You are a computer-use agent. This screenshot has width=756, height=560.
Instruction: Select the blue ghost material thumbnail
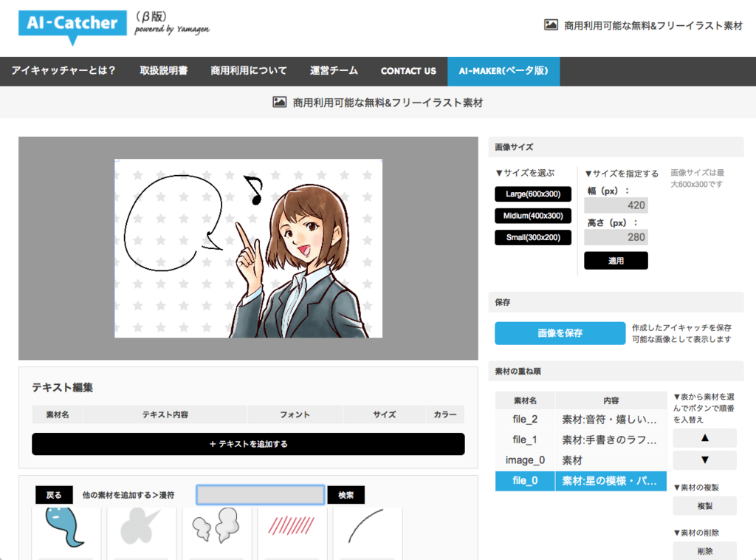(x=66, y=527)
